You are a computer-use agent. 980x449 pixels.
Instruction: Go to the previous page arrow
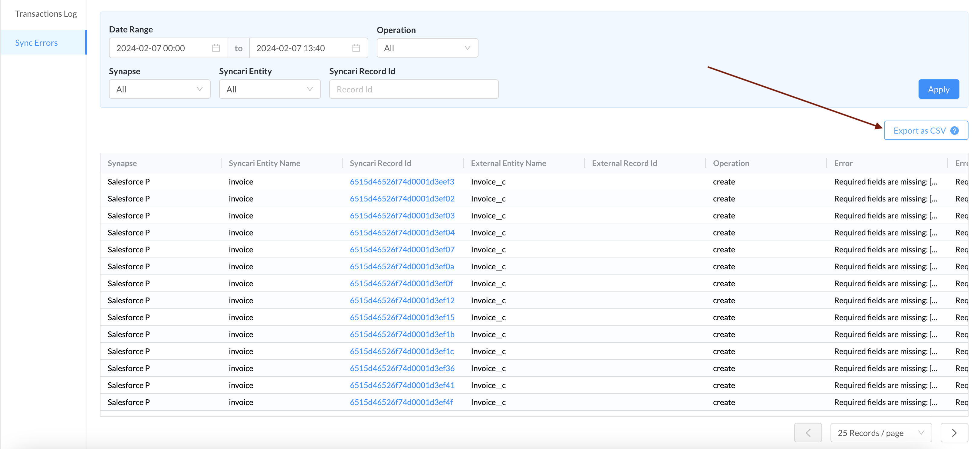coord(808,433)
